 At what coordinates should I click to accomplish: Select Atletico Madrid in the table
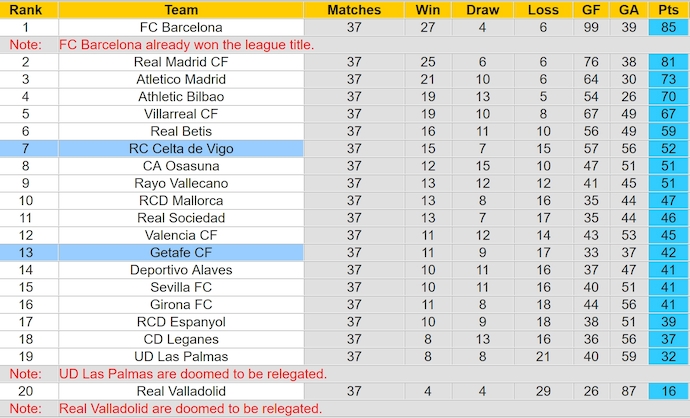point(181,79)
